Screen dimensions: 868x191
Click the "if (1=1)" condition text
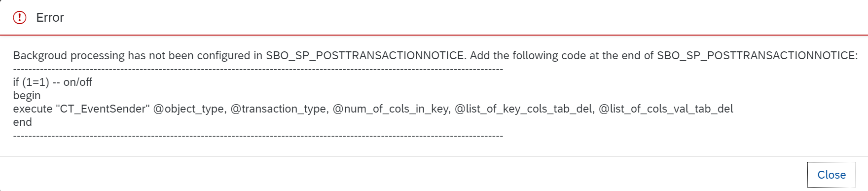tap(31, 82)
